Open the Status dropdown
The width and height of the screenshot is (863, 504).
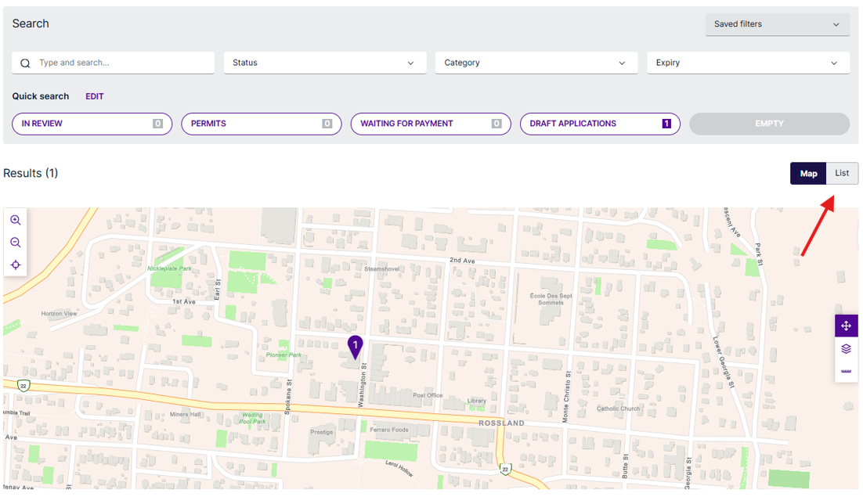pyautogui.click(x=324, y=63)
